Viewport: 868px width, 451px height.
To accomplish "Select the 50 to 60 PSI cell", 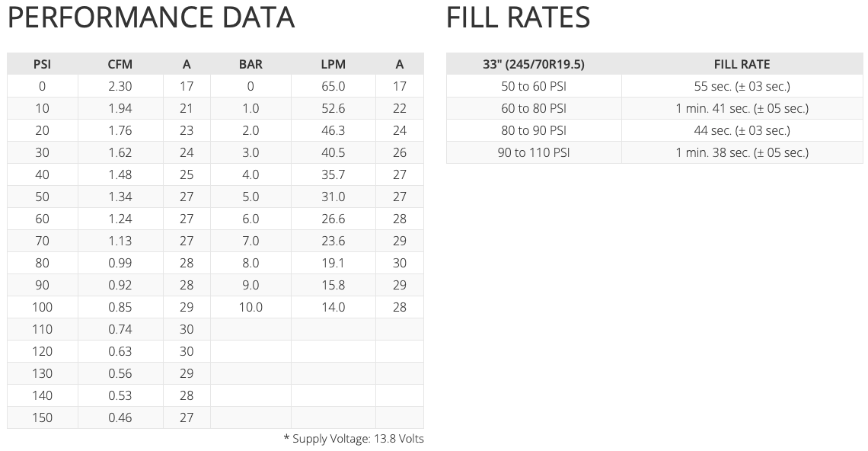I will [534, 87].
